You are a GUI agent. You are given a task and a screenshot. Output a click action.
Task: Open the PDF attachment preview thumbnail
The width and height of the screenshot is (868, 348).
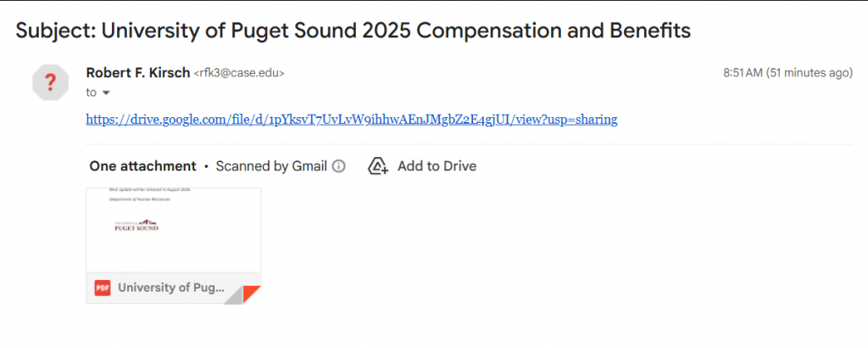point(174,229)
